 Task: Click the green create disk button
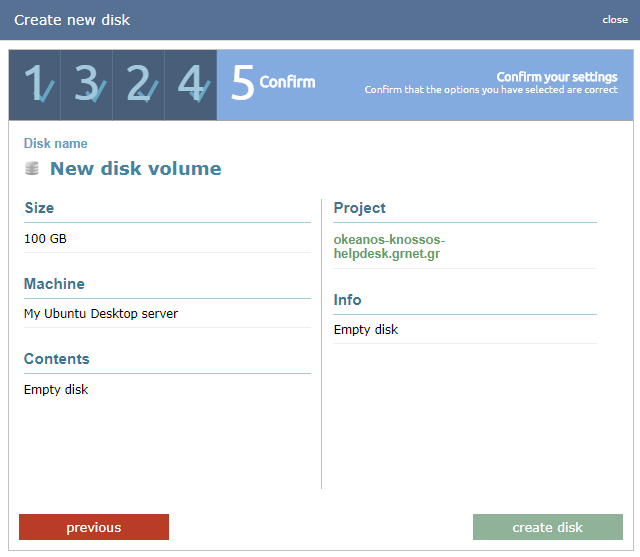click(547, 527)
